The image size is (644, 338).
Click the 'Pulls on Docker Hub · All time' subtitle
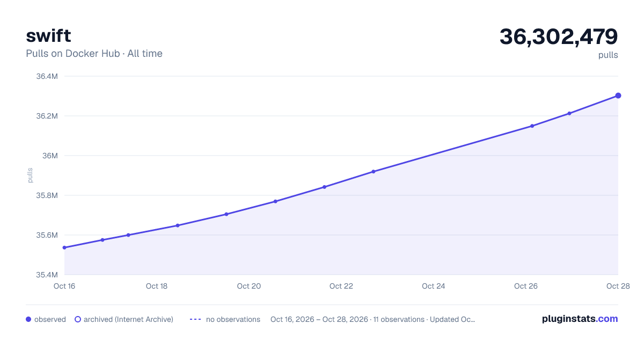[x=94, y=54]
